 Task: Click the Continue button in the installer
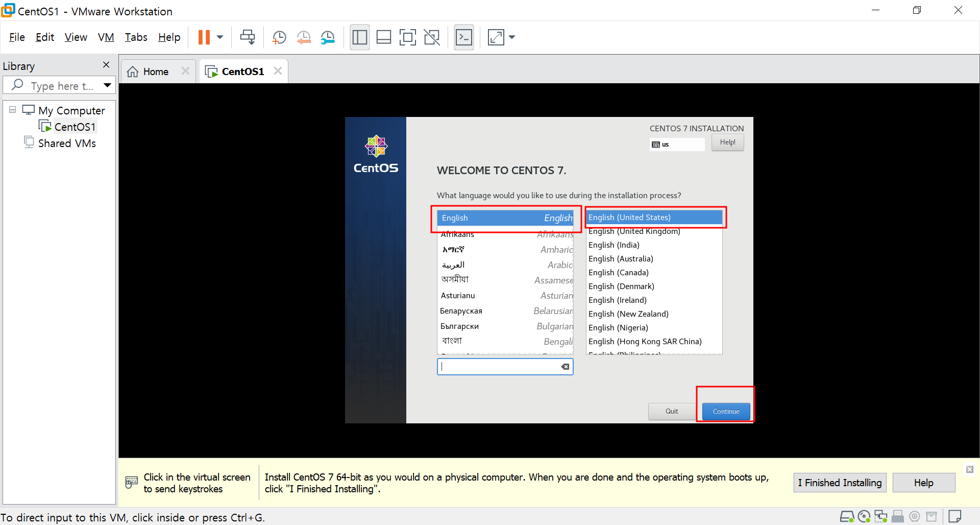[725, 411]
